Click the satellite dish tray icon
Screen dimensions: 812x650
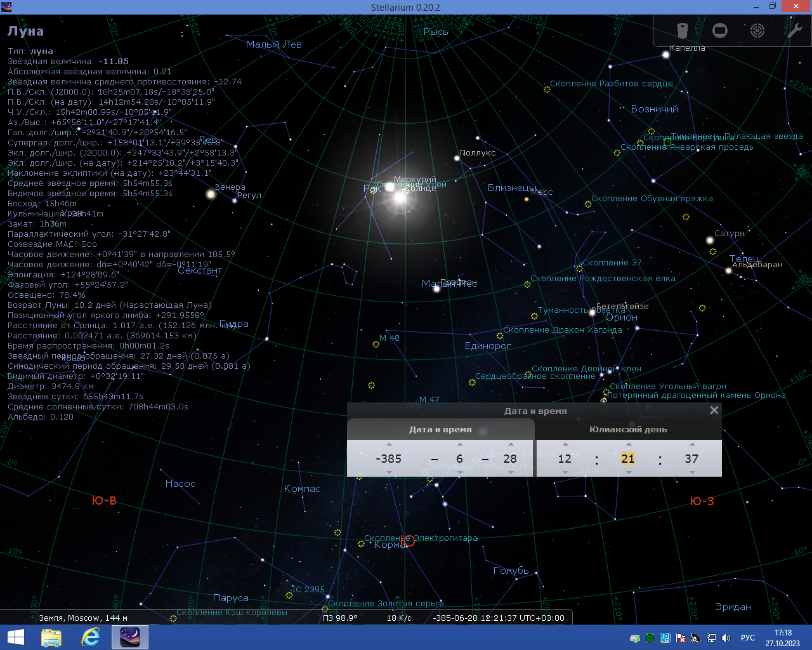[696, 638]
